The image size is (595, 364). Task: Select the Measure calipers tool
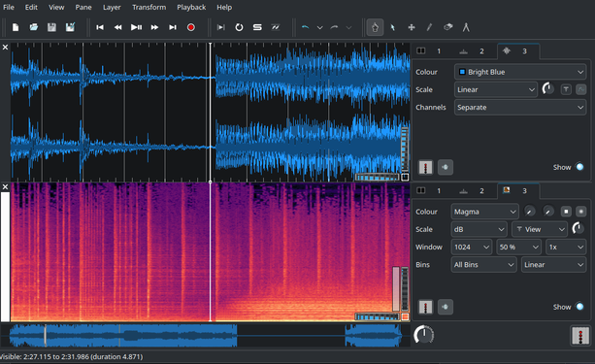(466, 27)
